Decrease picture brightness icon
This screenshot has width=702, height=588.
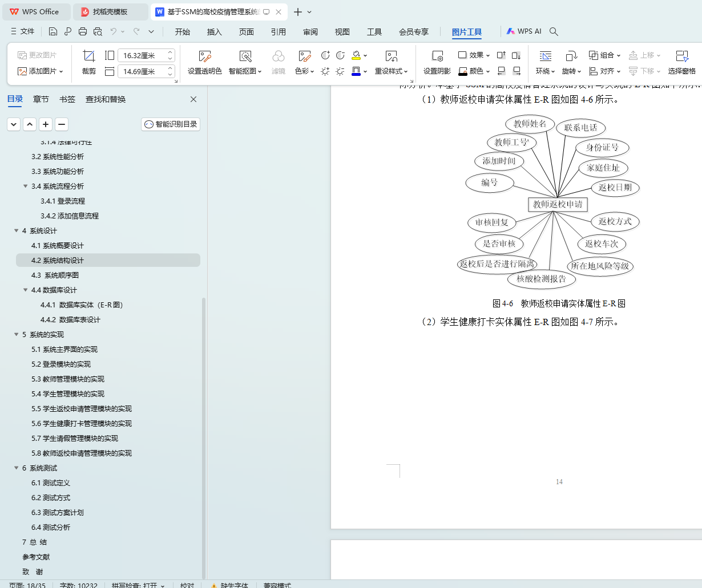[x=340, y=71]
